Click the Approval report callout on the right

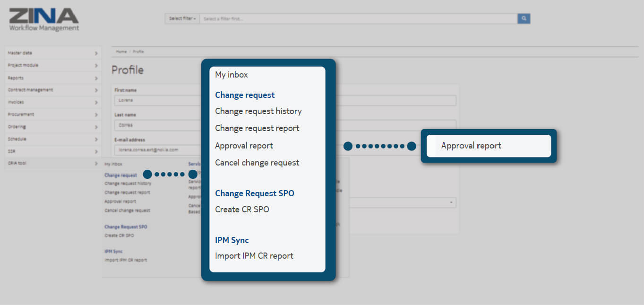[x=488, y=146]
